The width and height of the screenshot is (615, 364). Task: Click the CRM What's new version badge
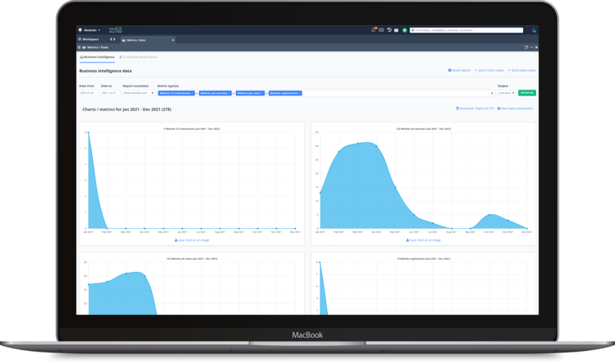[115, 30]
